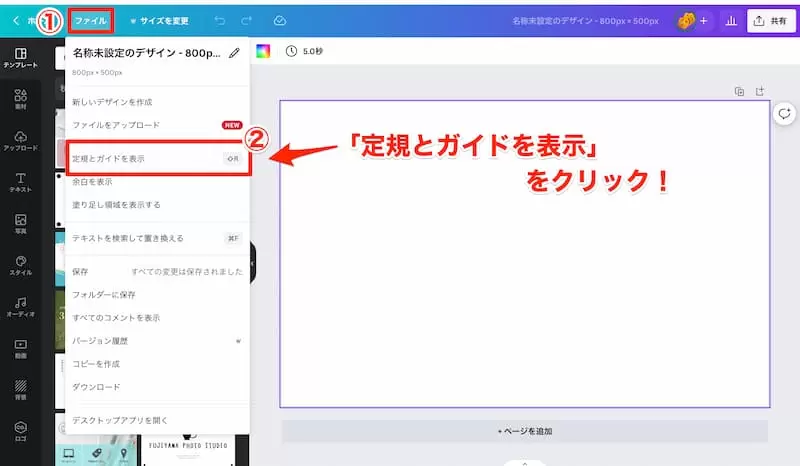
Task: Select 新しいデザインを作成 menu item
Action: [158, 102]
